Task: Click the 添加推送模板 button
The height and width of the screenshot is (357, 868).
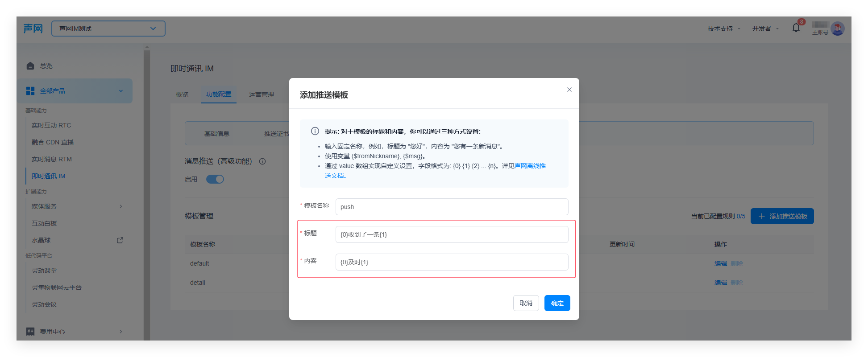Action: point(782,216)
